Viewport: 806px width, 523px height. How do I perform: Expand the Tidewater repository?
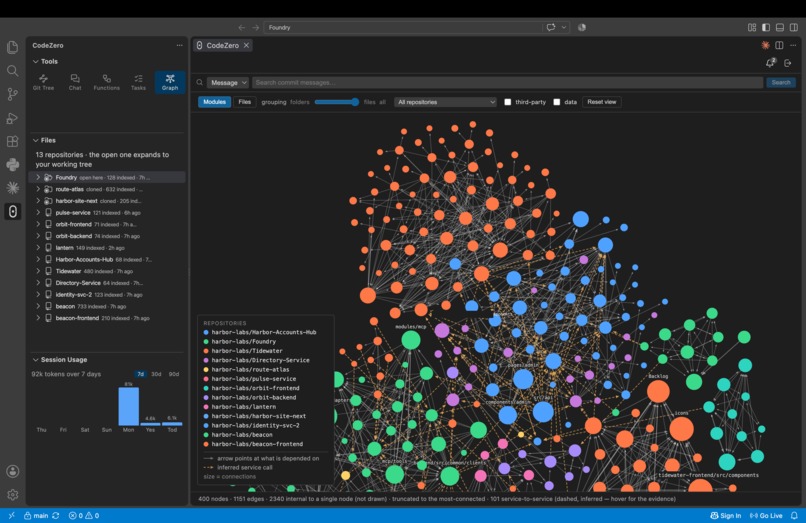point(38,271)
